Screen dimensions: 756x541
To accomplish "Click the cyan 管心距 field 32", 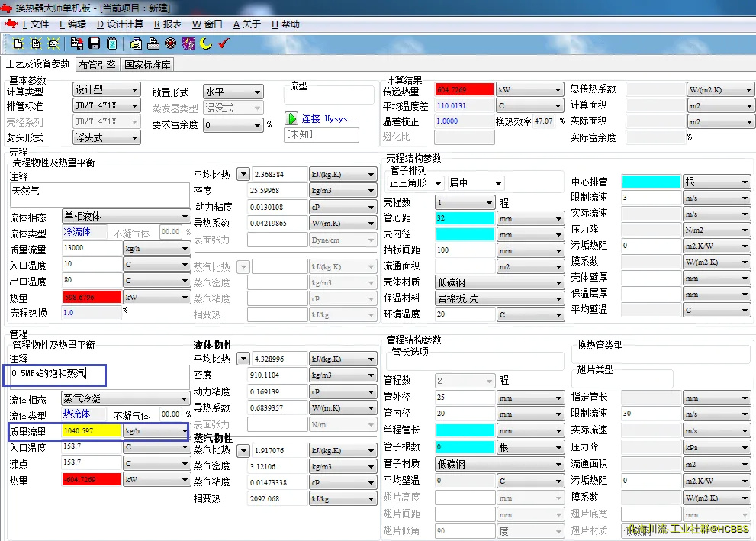I will coord(465,218).
